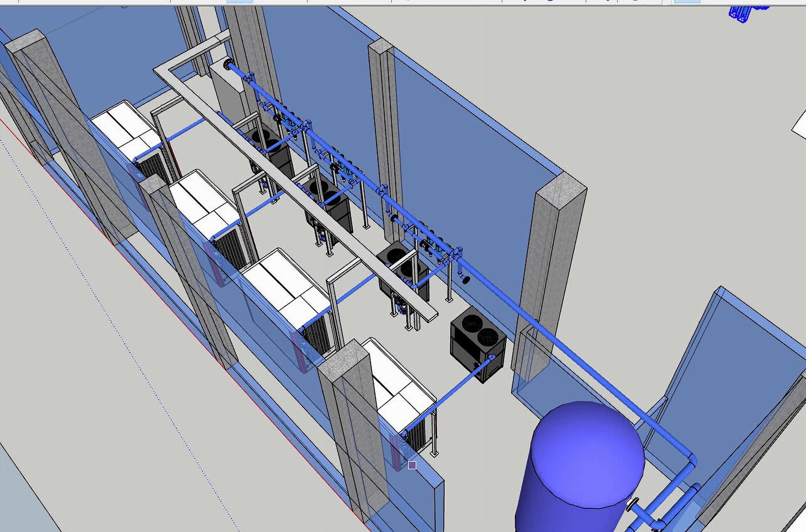Click the fan grille on the lone black unit's top

[x=473, y=323]
